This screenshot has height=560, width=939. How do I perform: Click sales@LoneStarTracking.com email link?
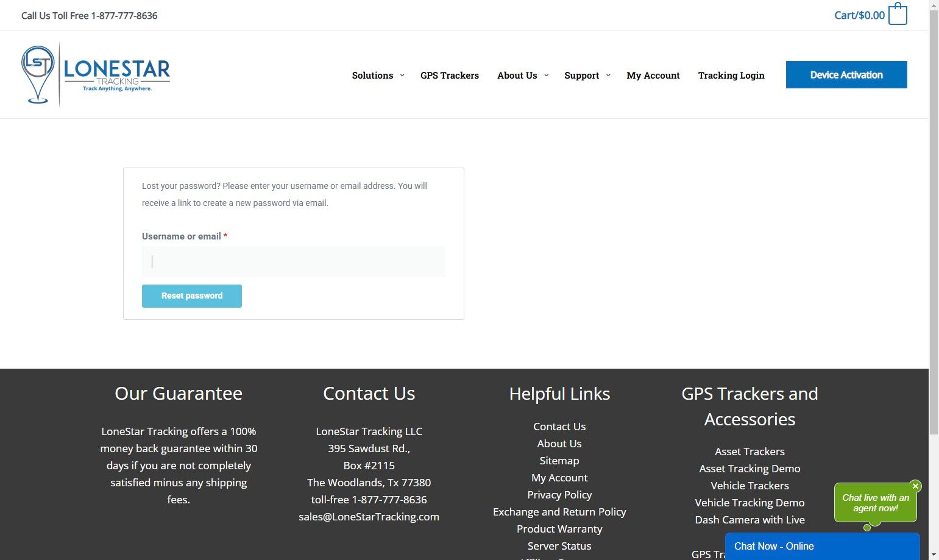pyautogui.click(x=369, y=517)
